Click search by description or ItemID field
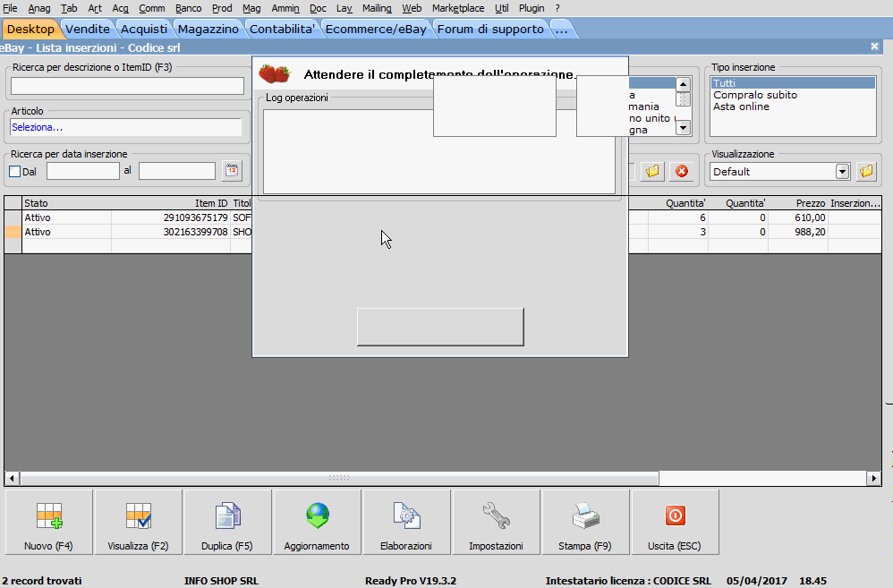The width and height of the screenshot is (893, 588). pos(128,86)
